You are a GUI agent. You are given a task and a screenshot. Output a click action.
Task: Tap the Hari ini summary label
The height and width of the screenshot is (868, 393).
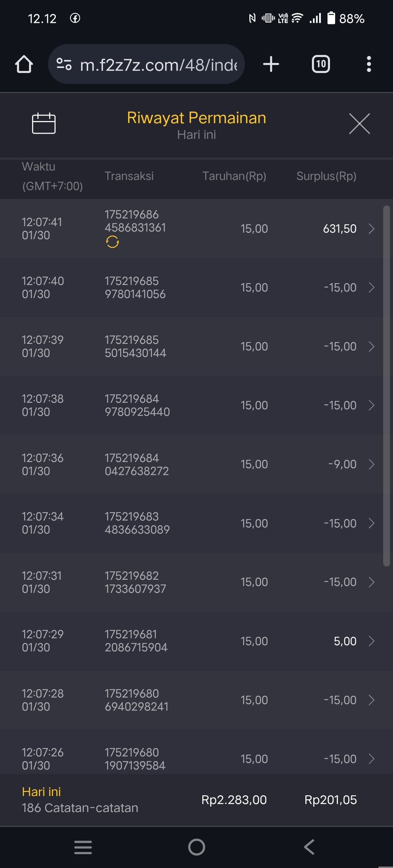click(41, 792)
